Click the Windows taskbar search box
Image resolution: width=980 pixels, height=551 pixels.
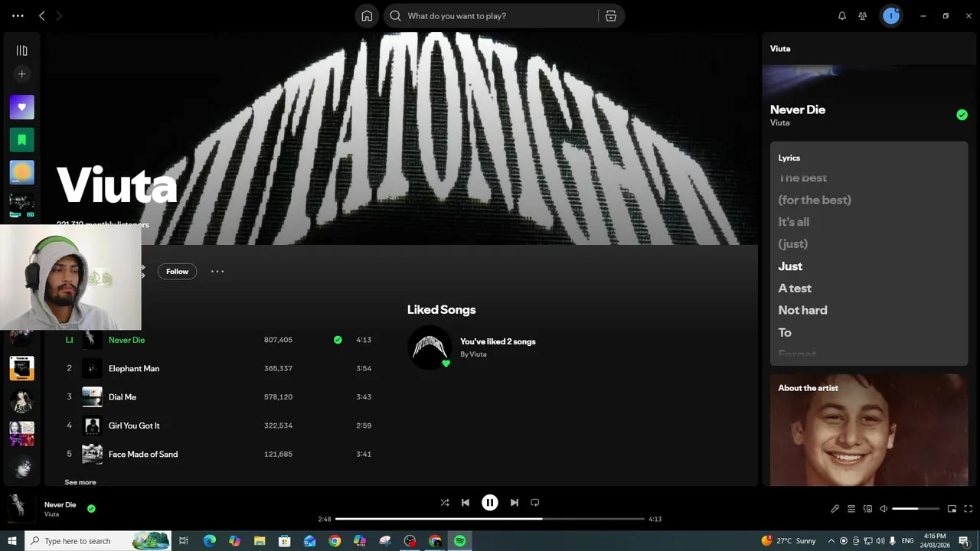pyautogui.click(x=100, y=541)
